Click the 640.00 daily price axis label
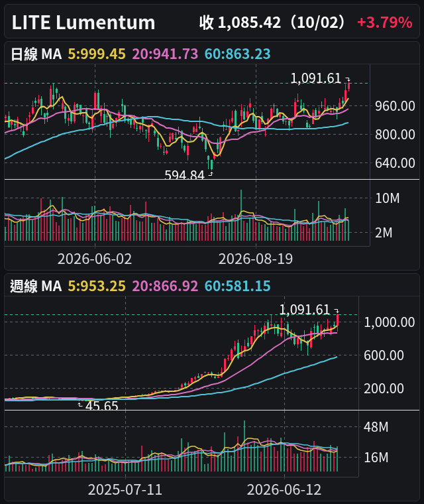This screenshot has width=424, height=504. pyautogui.click(x=395, y=163)
